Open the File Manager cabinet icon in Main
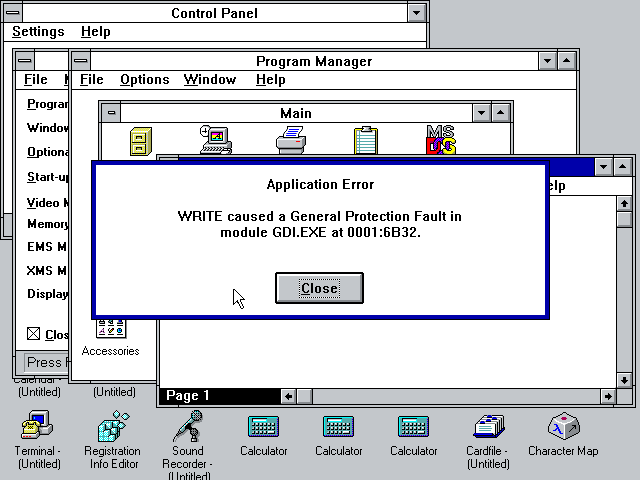Screen dimensions: 640x480 pyautogui.click(x=141, y=141)
